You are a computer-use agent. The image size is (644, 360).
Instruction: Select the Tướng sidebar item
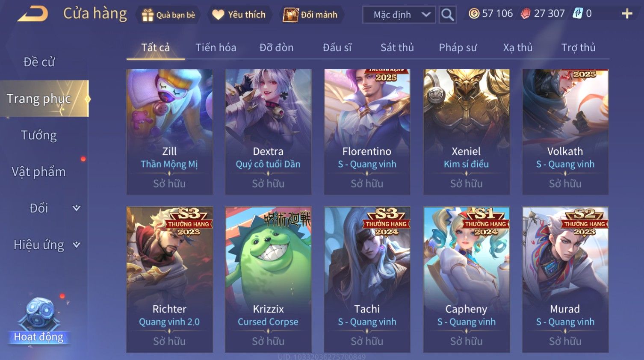[39, 135]
